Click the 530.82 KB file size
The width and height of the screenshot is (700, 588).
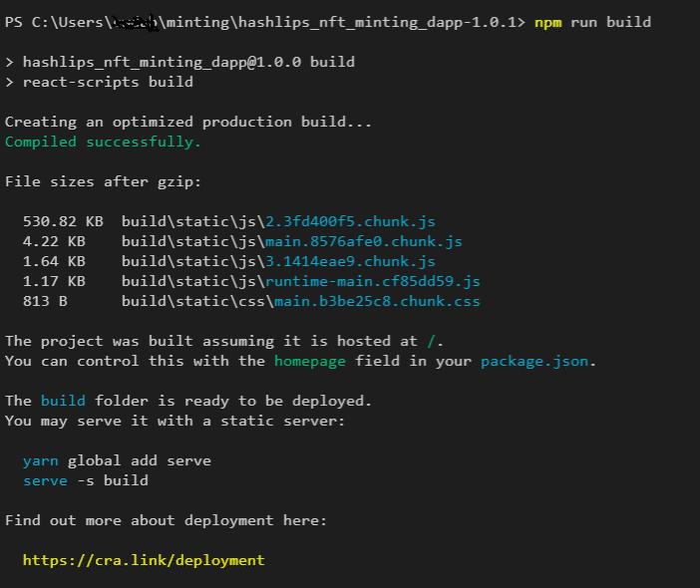pyautogui.click(x=63, y=221)
